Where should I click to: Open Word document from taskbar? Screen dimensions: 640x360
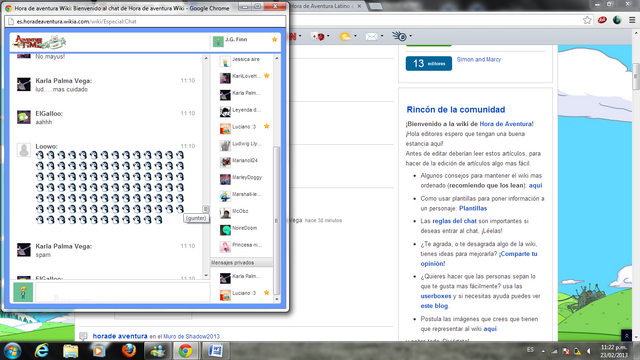pyautogui.click(x=215, y=351)
